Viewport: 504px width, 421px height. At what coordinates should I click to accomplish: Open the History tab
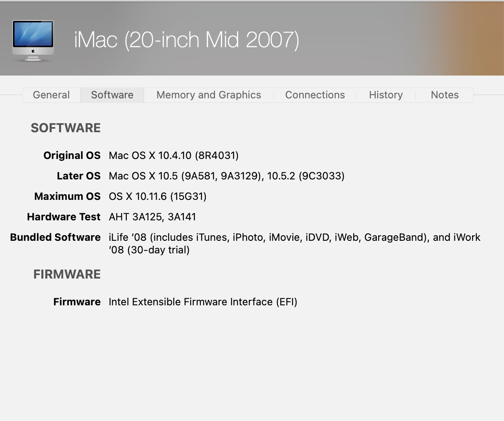tap(386, 95)
